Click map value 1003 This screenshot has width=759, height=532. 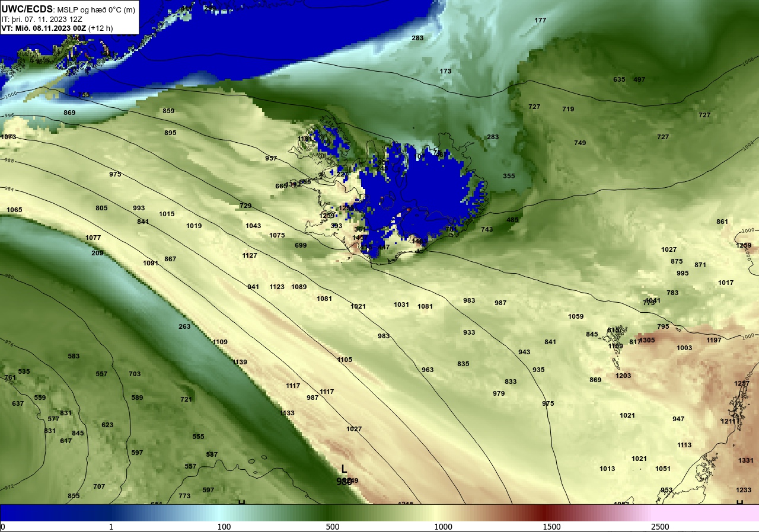[684, 348]
